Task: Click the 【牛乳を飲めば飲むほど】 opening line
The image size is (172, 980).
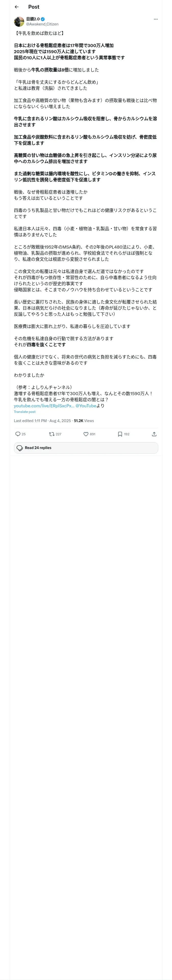Action: point(39,33)
